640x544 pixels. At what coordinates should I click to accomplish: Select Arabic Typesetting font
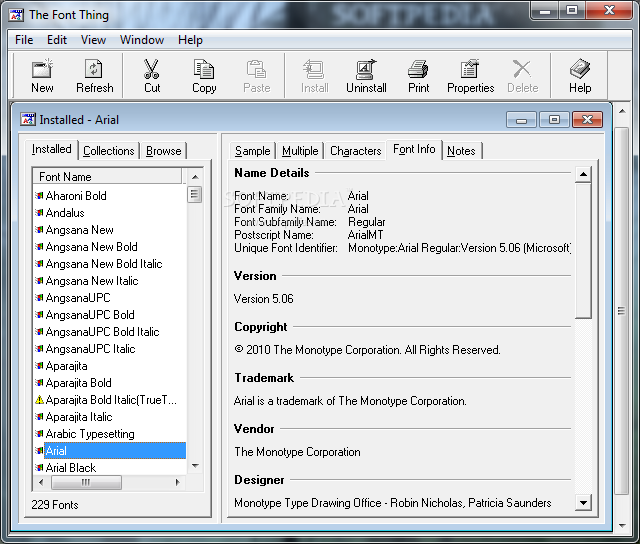(90, 434)
